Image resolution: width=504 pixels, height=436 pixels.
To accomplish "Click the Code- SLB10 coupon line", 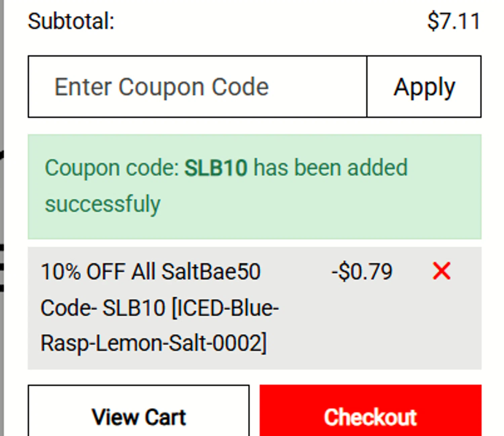I will pyautogui.click(x=102, y=308).
